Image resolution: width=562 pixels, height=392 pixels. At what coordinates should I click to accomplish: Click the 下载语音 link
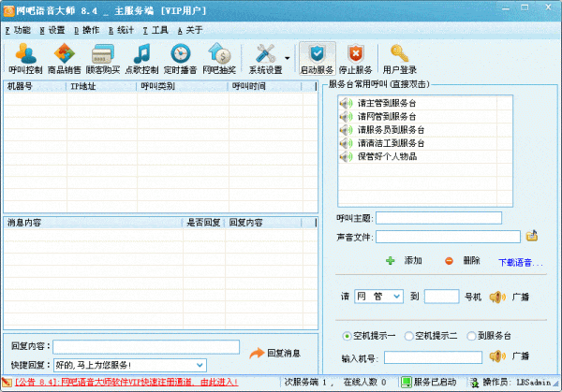(519, 262)
